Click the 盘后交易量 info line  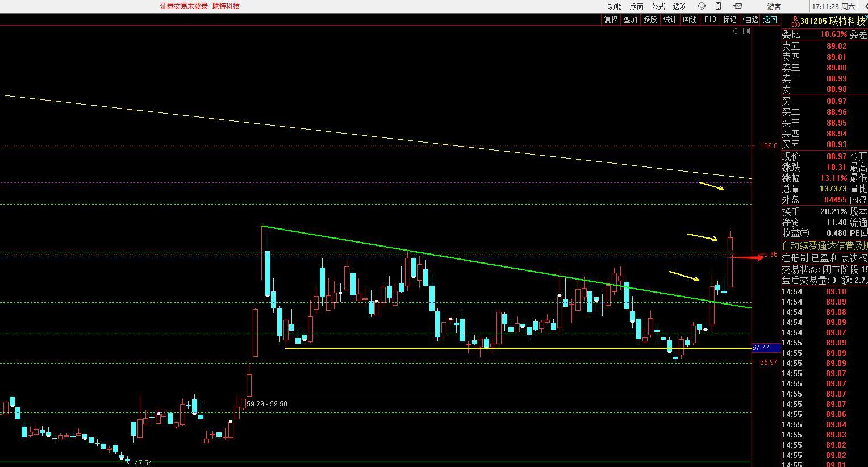tap(825, 280)
